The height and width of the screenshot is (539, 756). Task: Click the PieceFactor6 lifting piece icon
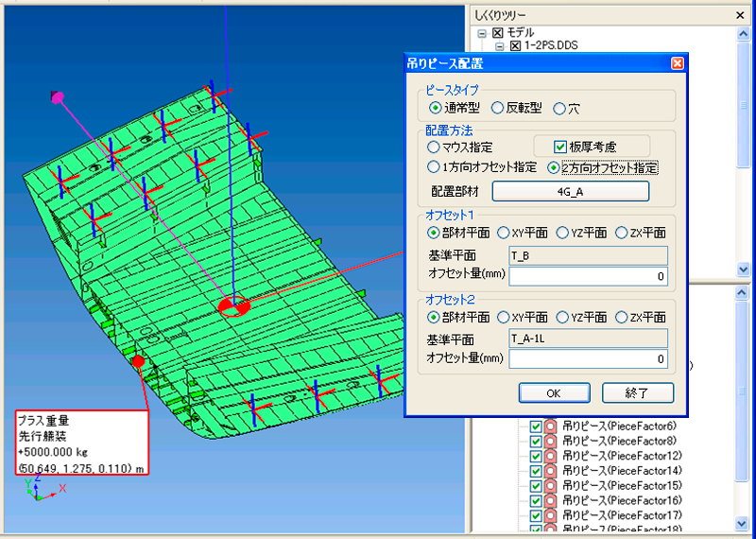pos(550,426)
